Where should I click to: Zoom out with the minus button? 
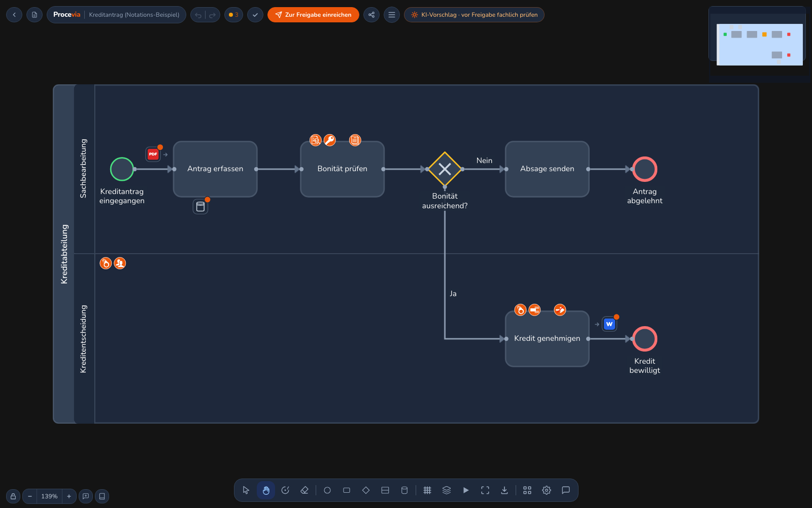click(x=30, y=496)
